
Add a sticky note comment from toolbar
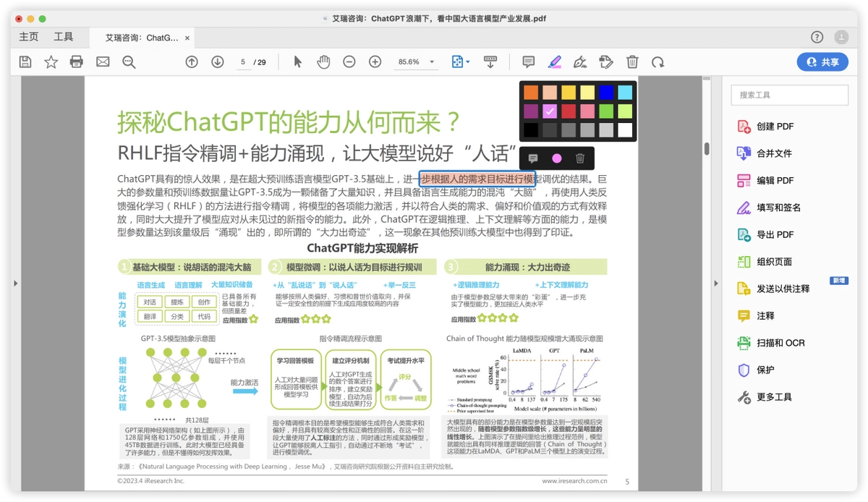click(x=529, y=62)
